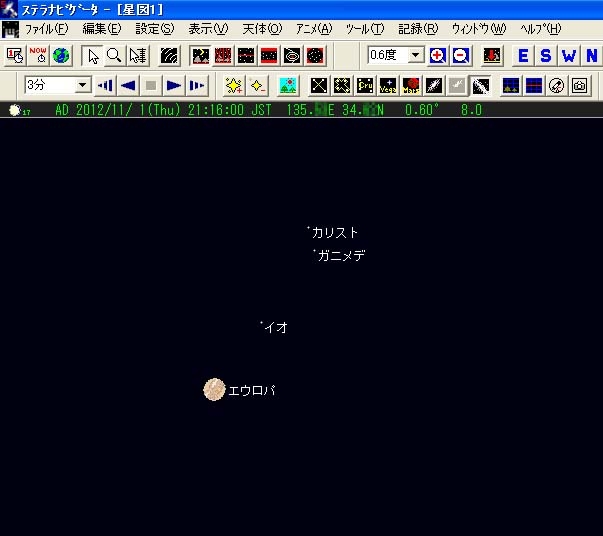Open the ツール(T) menu

tap(365, 29)
